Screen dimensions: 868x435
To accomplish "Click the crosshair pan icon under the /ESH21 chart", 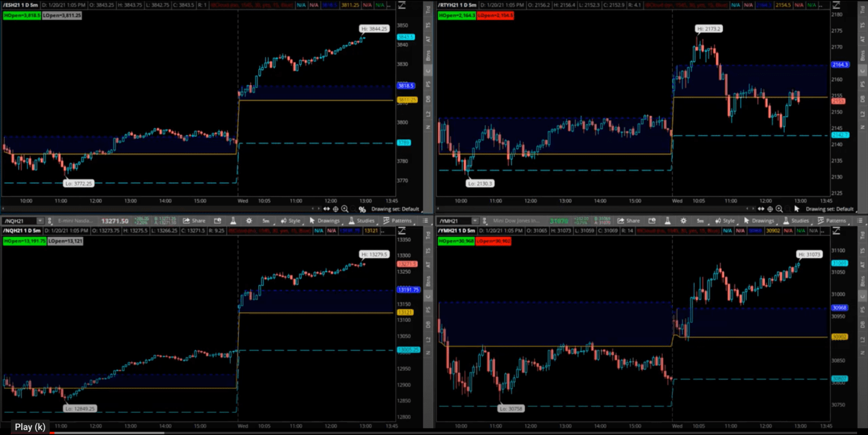I will (335, 209).
